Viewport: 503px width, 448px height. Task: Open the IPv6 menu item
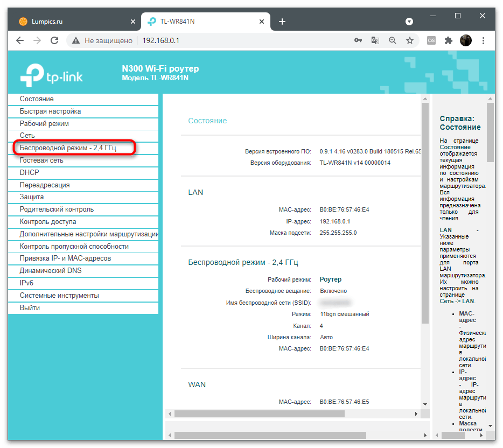[x=83, y=283]
